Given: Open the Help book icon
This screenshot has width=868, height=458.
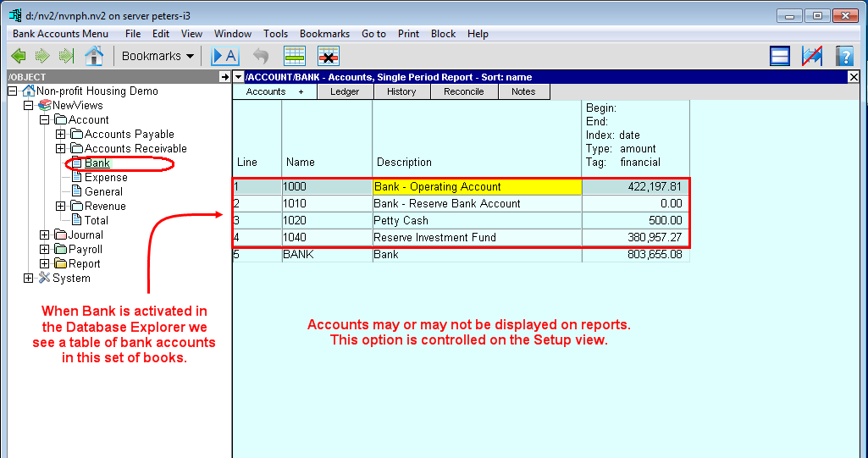Looking at the screenshot, I should [843, 56].
